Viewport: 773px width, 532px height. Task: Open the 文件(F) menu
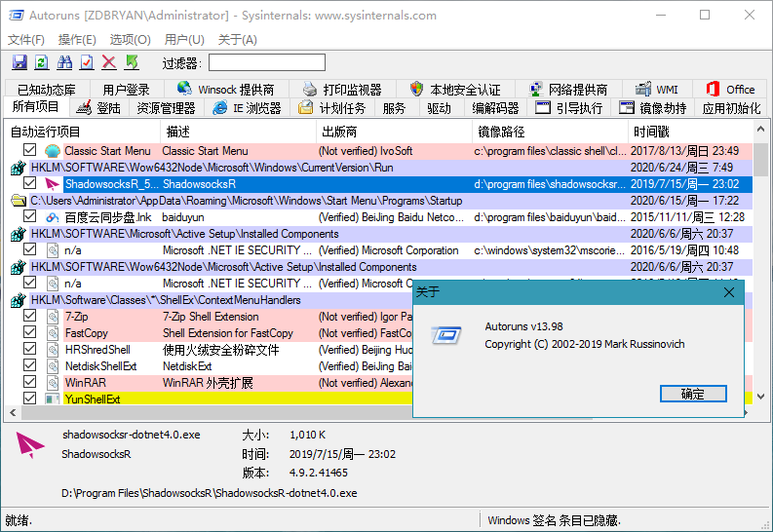(26, 40)
